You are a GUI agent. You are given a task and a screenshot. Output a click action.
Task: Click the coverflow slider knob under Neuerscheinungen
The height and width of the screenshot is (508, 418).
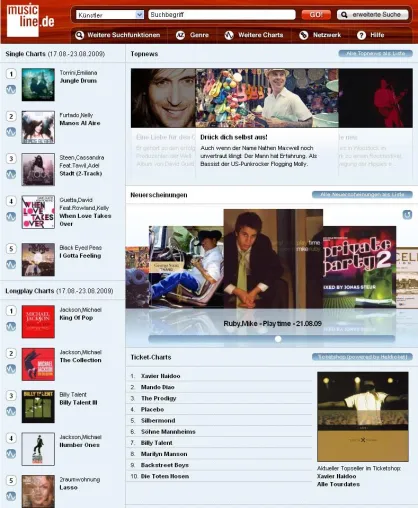[278, 339]
